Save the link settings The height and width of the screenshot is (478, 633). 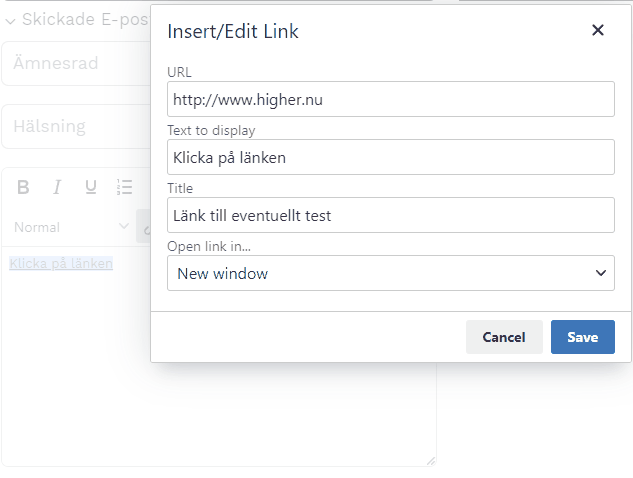pos(582,337)
